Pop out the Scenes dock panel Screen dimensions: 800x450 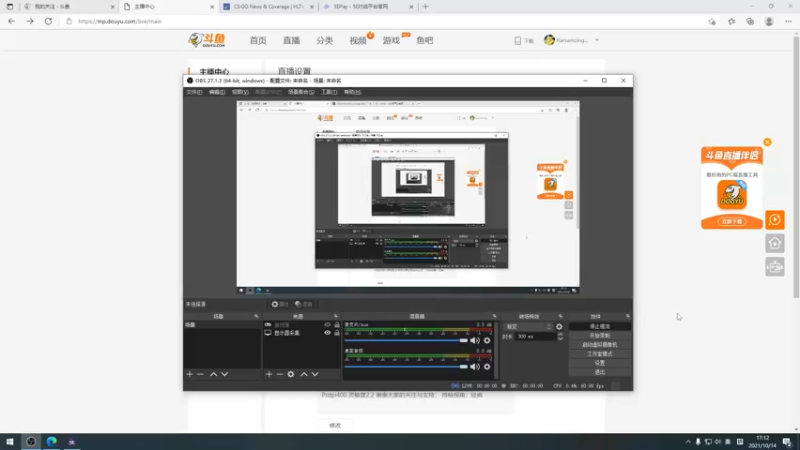coord(256,316)
